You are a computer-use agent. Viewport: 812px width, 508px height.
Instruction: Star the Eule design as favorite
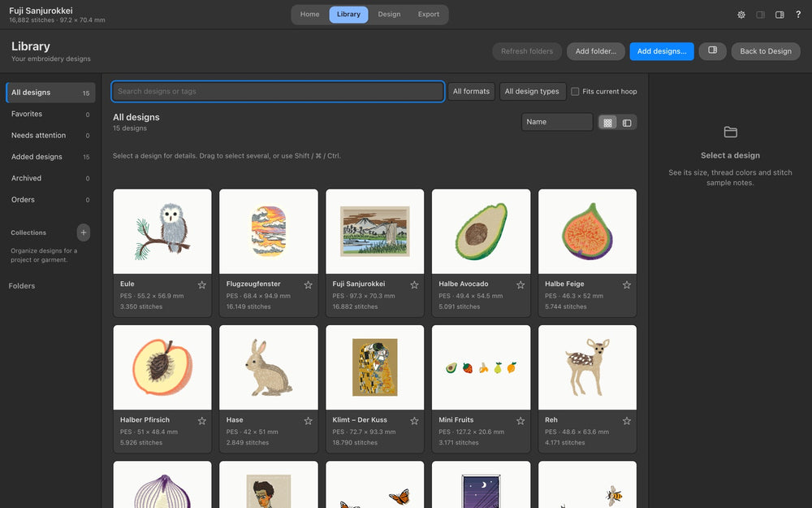point(202,284)
